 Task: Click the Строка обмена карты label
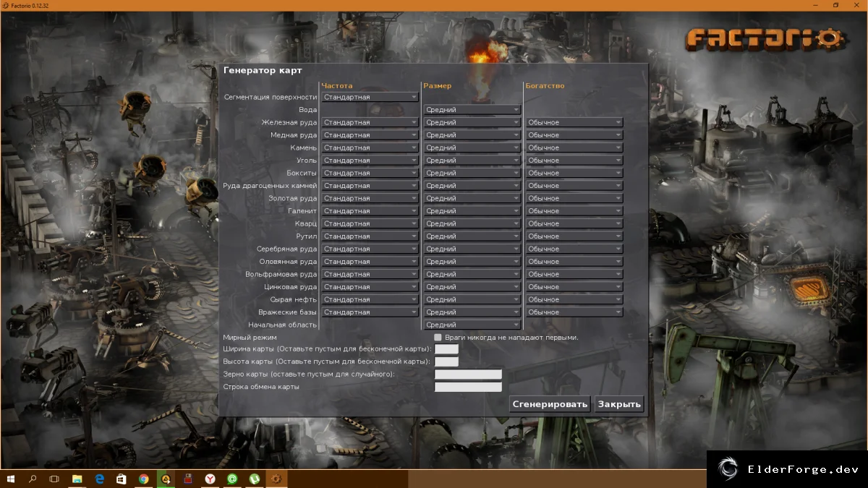coord(261,387)
